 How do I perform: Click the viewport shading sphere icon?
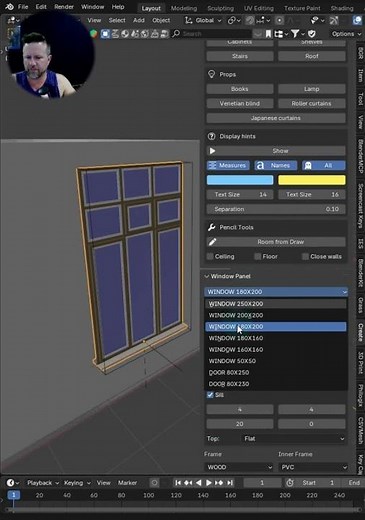(x=357, y=21)
